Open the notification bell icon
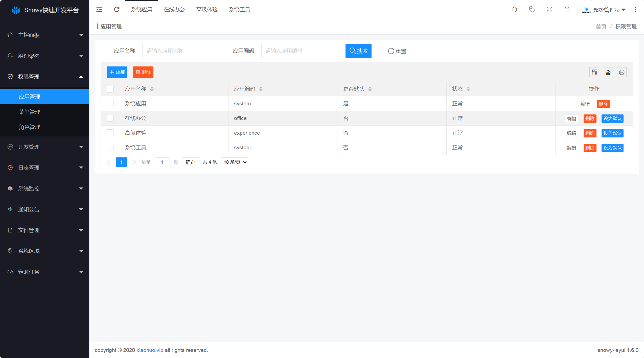Viewport: 644px width, 358px height. (x=515, y=10)
